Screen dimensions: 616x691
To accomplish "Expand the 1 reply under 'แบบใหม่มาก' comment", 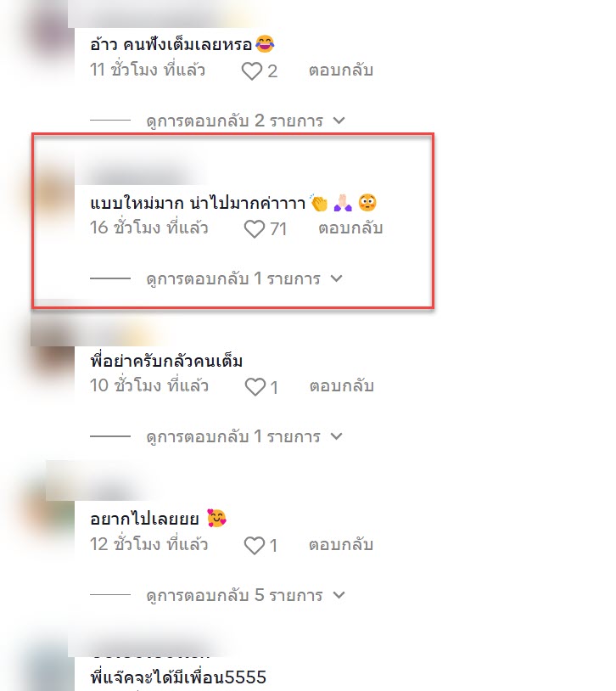I will point(233,278).
